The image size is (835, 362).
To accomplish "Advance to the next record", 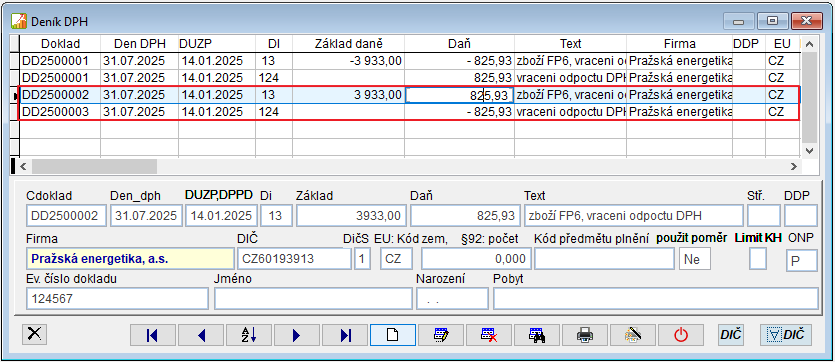I will pyautogui.click(x=297, y=335).
